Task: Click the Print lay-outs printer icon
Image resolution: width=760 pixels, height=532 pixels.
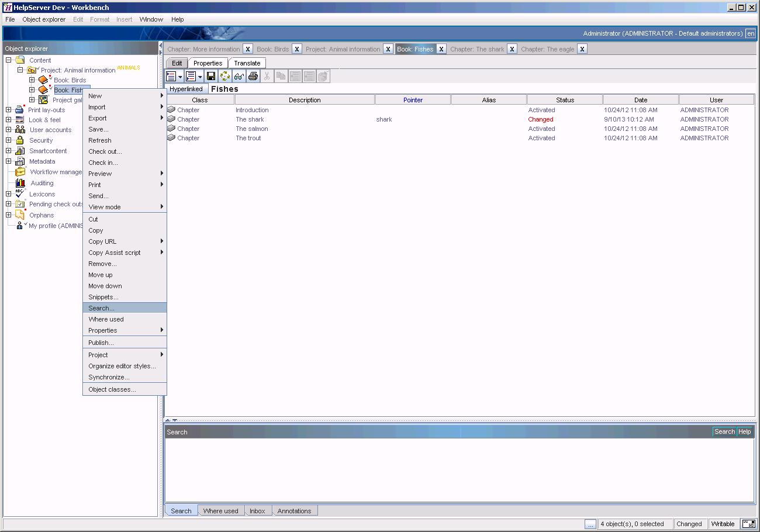Action: point(19,109)
